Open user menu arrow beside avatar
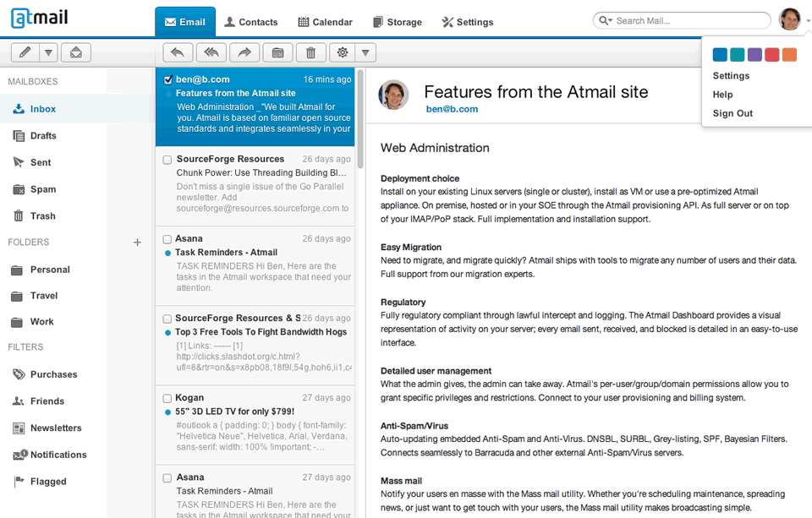812x518 pixels. coord(807,20)
